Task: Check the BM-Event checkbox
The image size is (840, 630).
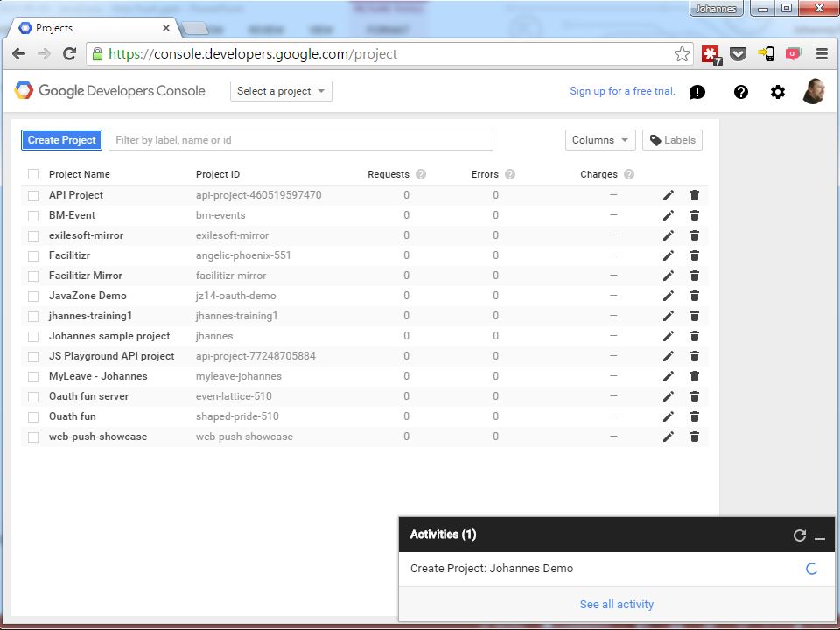Action: tap(33, 216)
